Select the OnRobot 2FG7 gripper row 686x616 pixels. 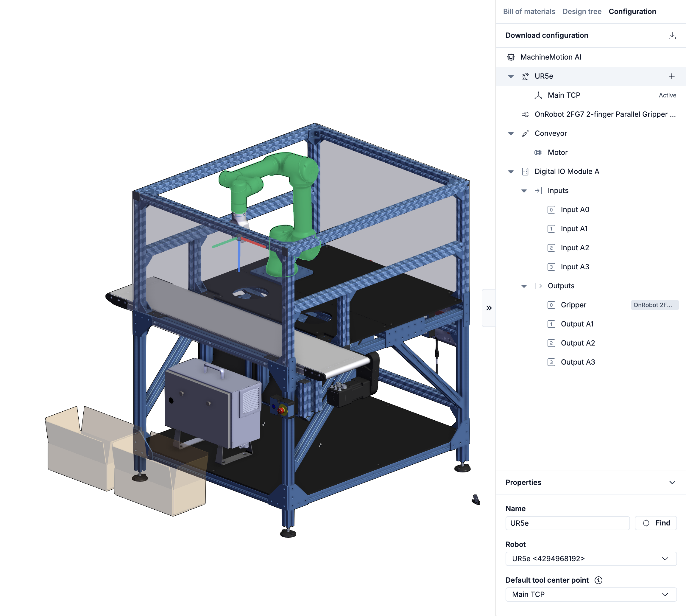(591, 114)
